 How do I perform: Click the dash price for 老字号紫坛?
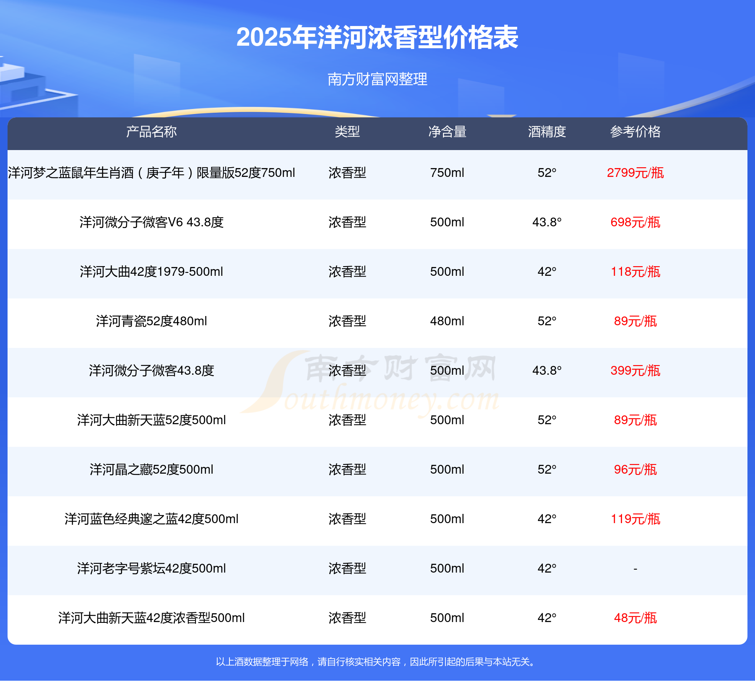coord(635,569)
